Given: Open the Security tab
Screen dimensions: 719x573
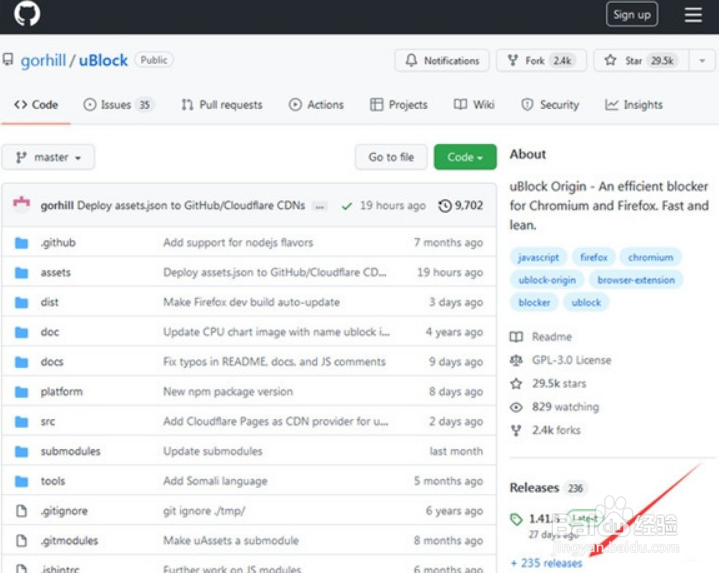Looking at the screenshot, I should [x=550, y=105].
